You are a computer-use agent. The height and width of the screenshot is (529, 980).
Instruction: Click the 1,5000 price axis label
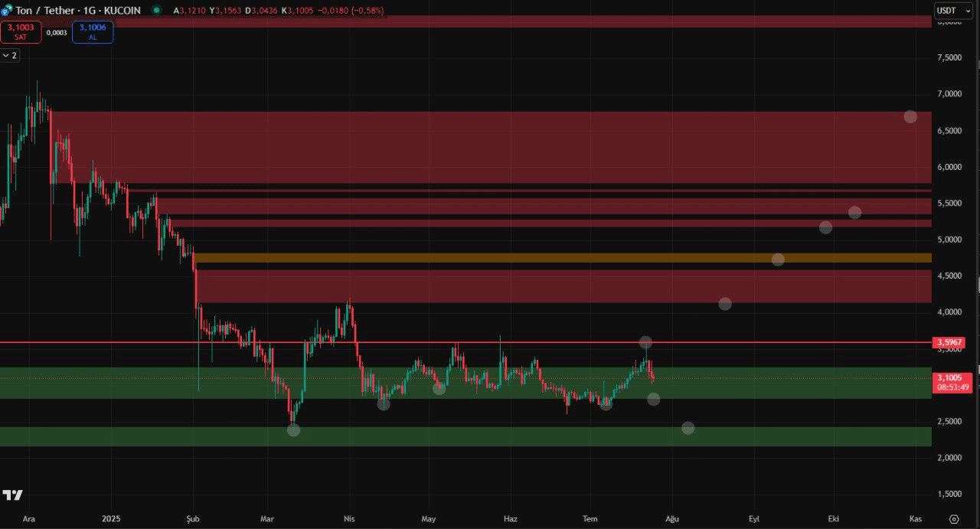(x=950, y=495)
